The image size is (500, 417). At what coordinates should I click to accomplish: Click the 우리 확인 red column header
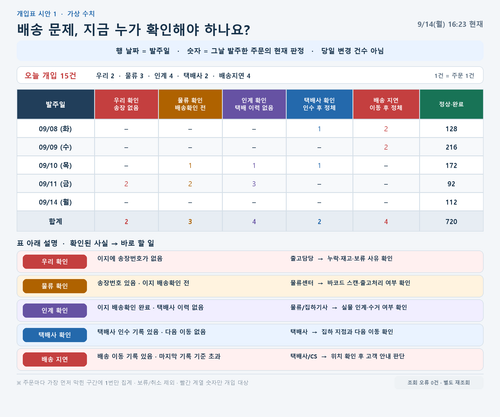pos(126,104)
